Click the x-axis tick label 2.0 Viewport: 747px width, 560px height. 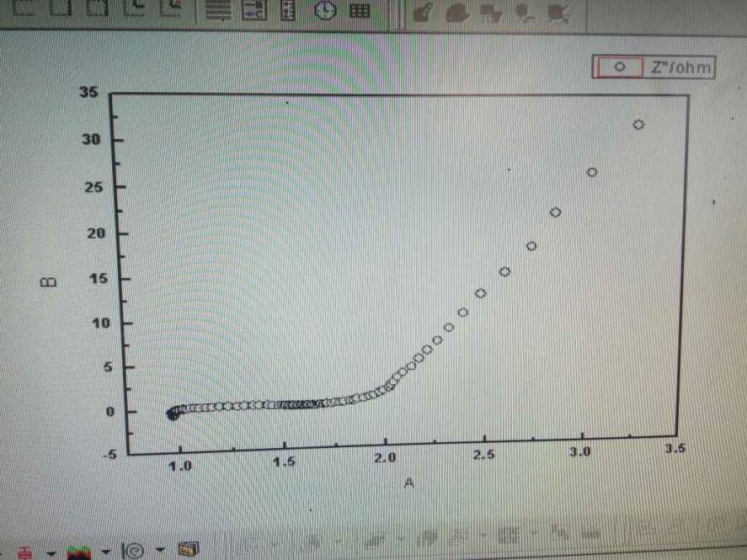point(385,458)
